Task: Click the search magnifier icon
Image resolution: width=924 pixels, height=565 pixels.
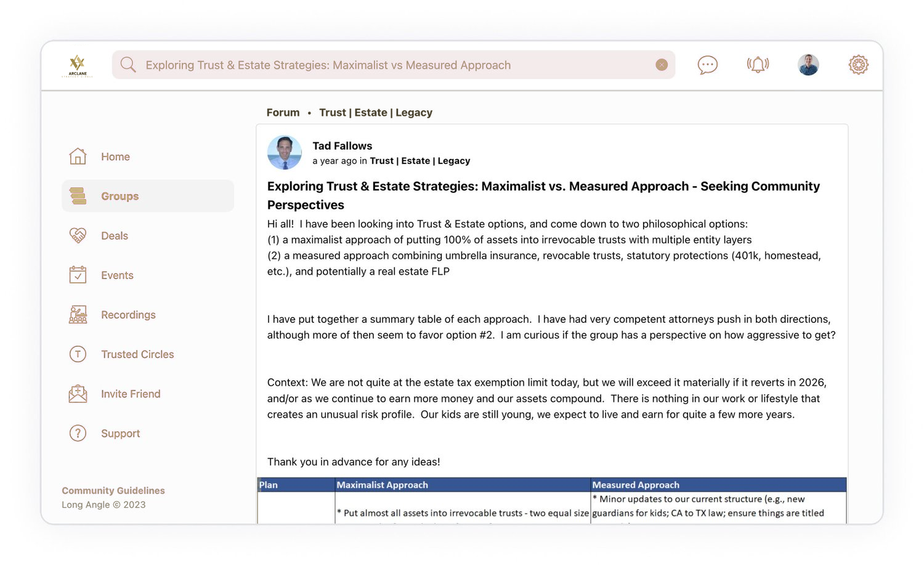Action: click(128, 65)
